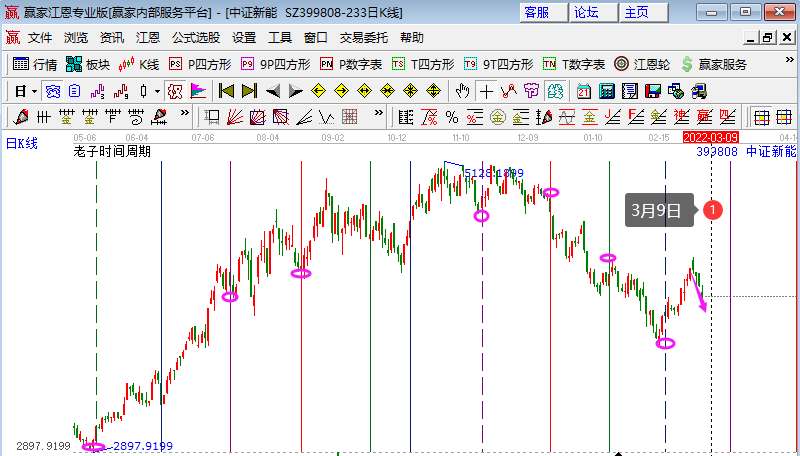This screenshot has width=800, height=456.
Task: Select the hand pan tool
Action: [462, 92]
